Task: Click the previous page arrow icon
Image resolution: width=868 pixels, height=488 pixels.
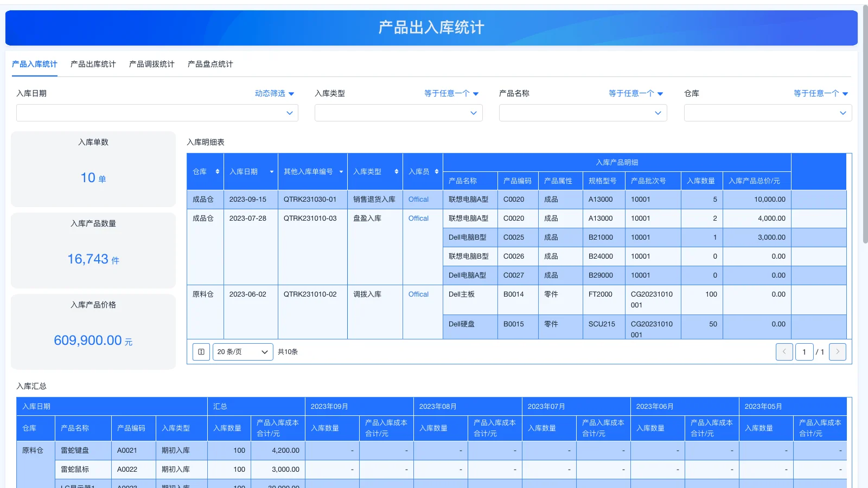Action: tap(784, 351)
